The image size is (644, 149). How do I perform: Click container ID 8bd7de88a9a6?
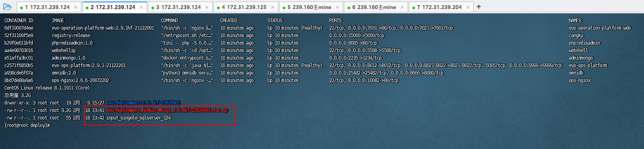pyautogui.click(x=19, y=80)
